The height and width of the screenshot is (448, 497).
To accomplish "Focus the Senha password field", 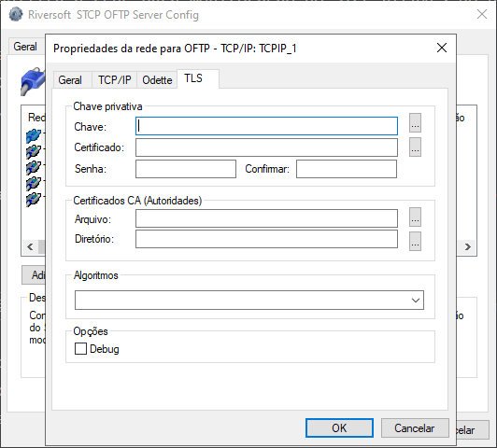I will point(186,169).
